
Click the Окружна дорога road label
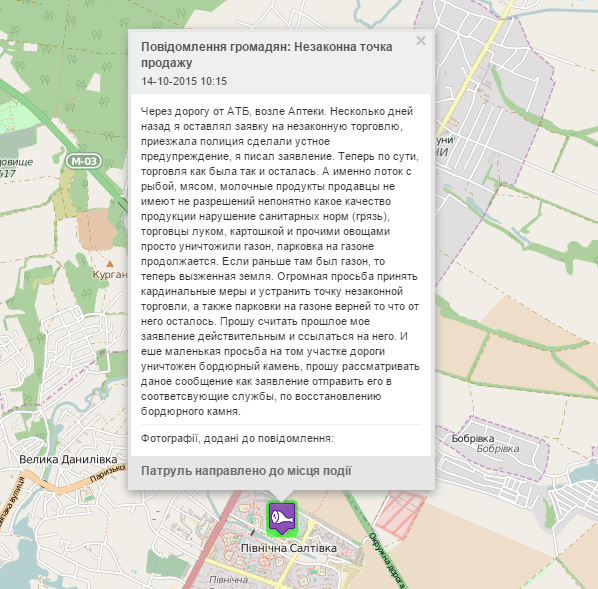[387, 560]
